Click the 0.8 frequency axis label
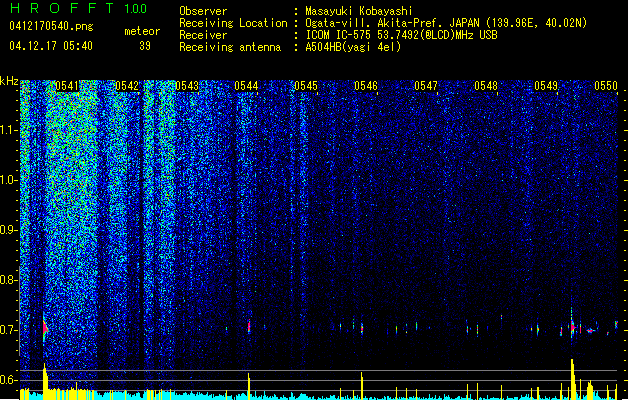 tap(8, 280)
